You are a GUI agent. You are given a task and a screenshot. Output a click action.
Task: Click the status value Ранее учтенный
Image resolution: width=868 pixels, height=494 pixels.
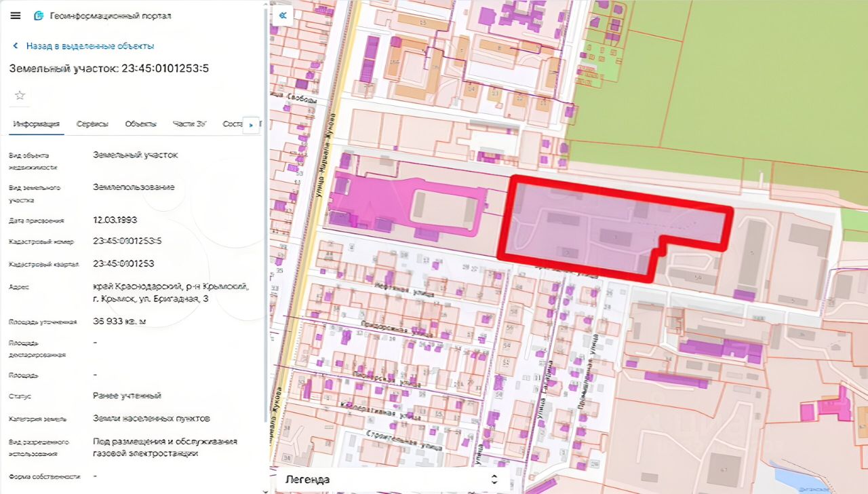coord(127,396)
